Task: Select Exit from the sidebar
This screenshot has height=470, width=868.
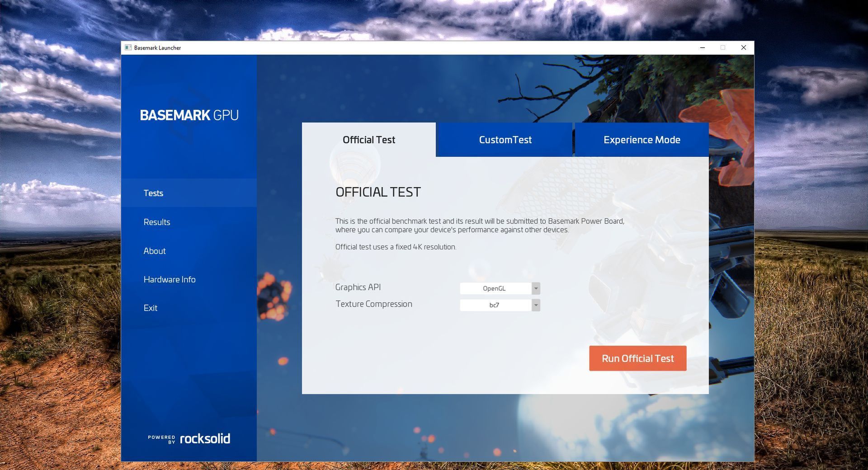Action: click(150, 308)
